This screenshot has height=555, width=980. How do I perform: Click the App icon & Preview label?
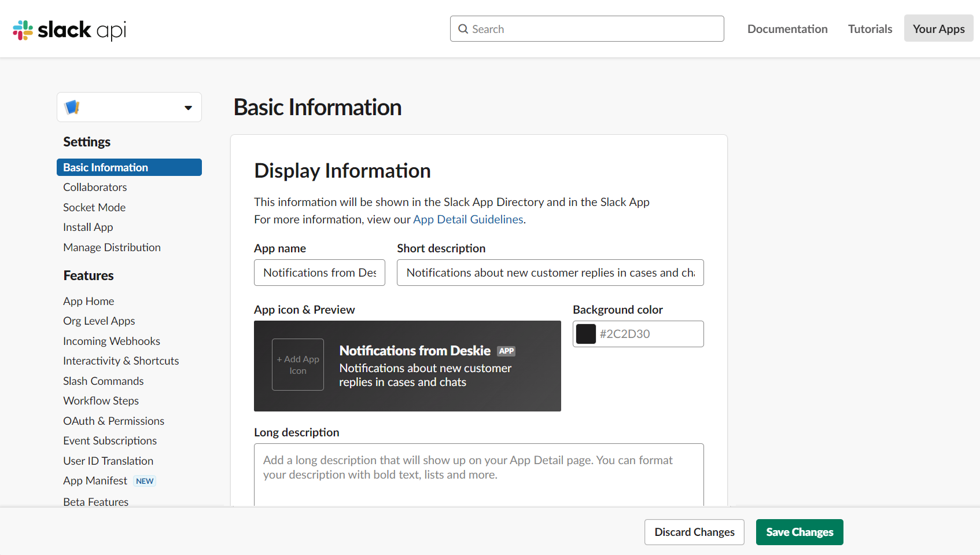304,310
